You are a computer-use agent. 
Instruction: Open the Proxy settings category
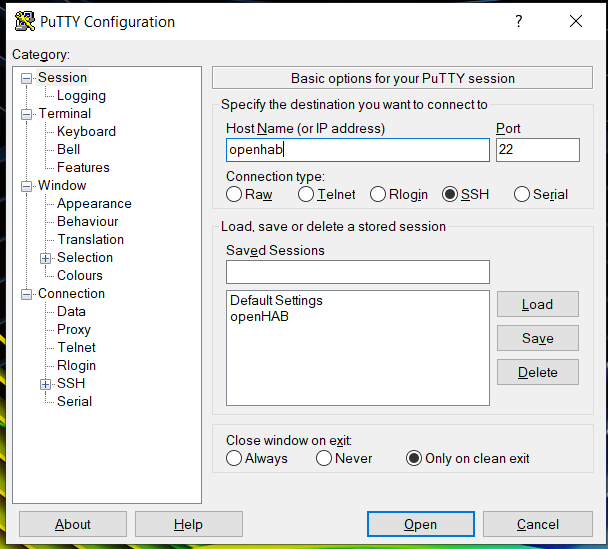click(x=74, y=330)
